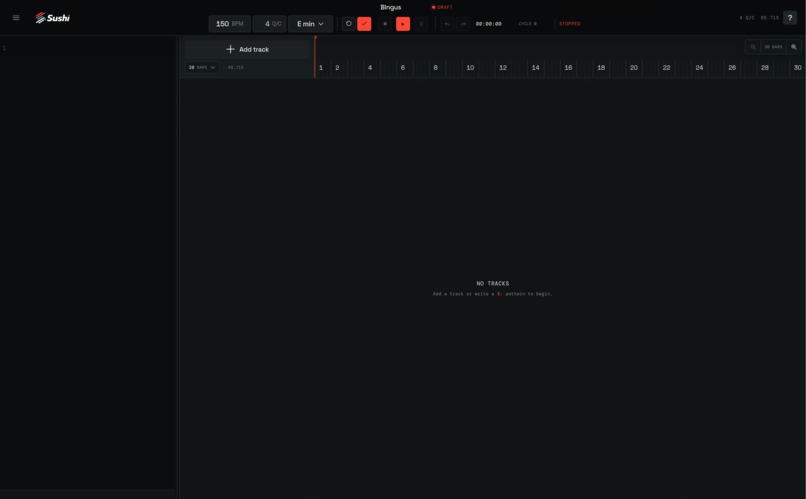Open help with the question mark button
806x499 pixels.
point(790,17)
